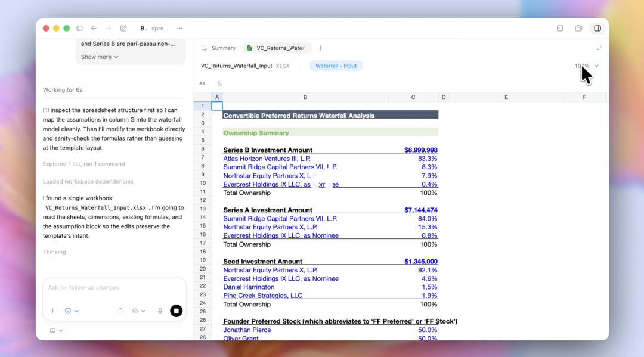The height and width of the screenshot is (357, 644).
Task: Switch to the Summary tab
Action: coord(218,48)
